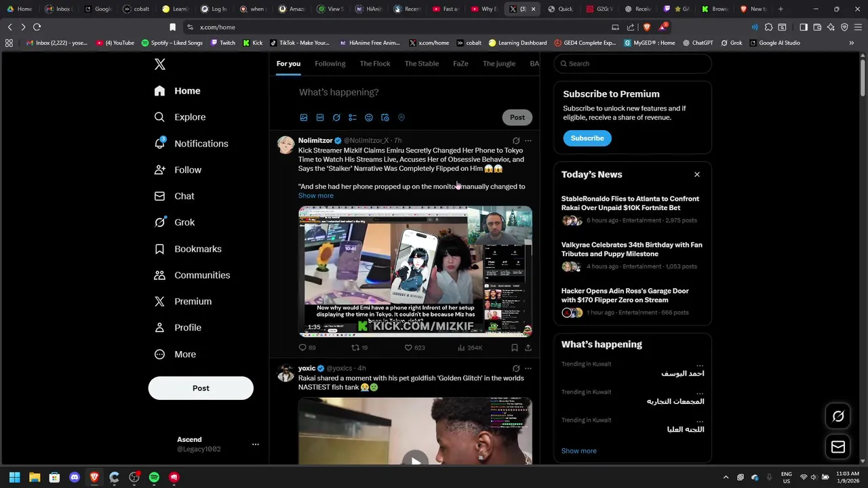Open Explore from the sidebar

180,117
